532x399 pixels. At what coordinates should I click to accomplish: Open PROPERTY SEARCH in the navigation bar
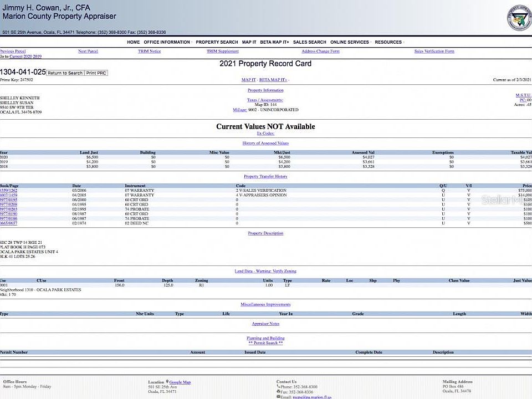[x=217, y=42]
